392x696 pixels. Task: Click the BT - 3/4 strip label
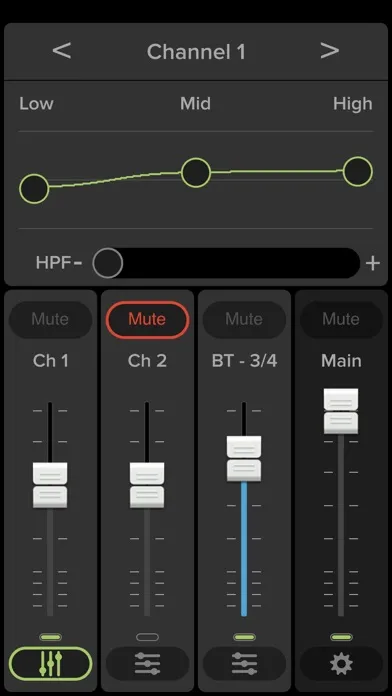[245, 361]
